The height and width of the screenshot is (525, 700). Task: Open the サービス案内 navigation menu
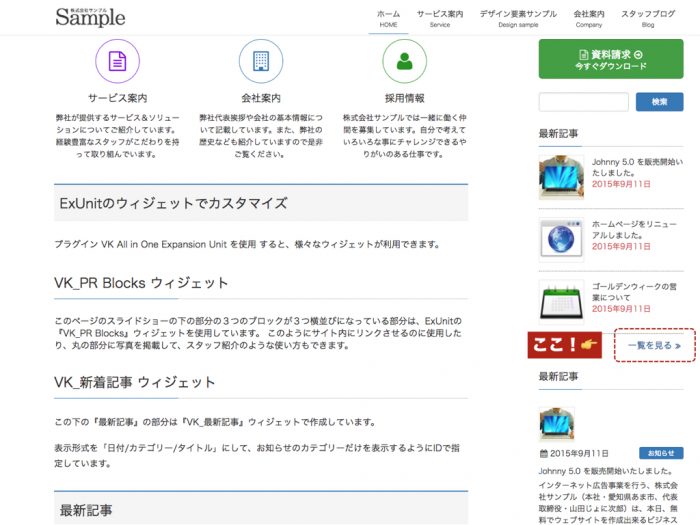(x=440, y=18)
